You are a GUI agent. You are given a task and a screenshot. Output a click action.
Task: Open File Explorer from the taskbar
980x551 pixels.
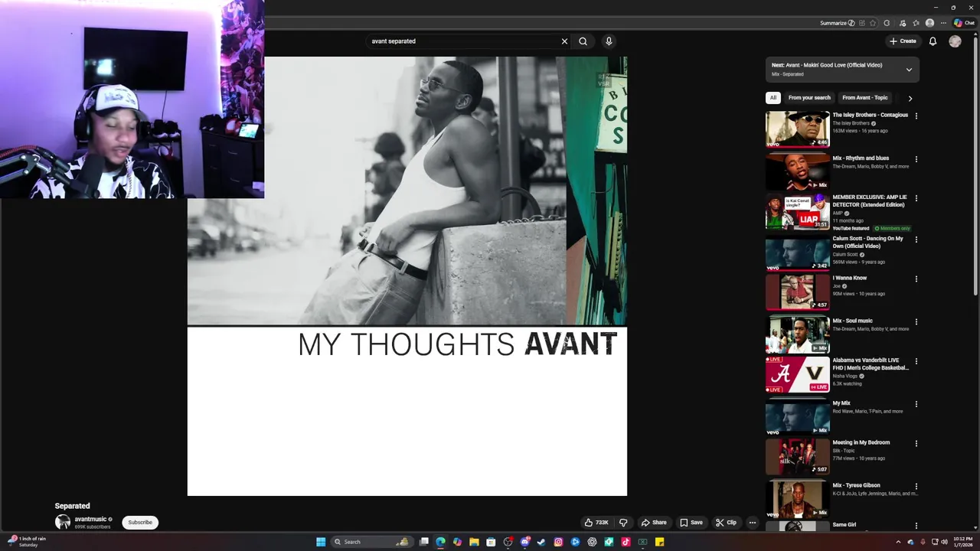click(x=474, y=542)
